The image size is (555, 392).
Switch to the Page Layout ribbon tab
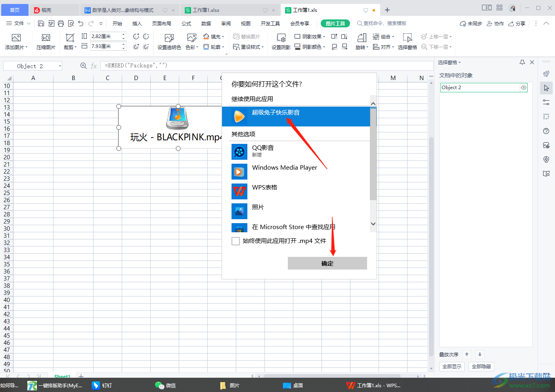click(162, 23)
